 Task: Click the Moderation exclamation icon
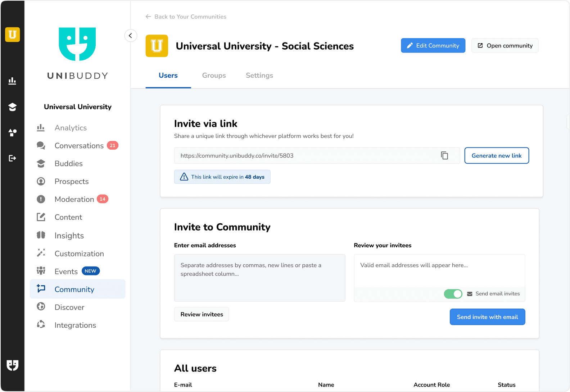tap(41, 199)
